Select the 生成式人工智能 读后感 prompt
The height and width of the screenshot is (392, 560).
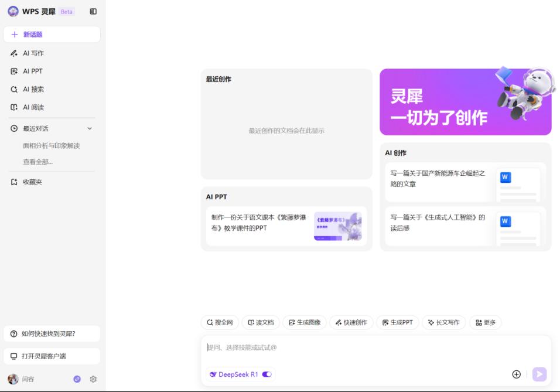465,226
